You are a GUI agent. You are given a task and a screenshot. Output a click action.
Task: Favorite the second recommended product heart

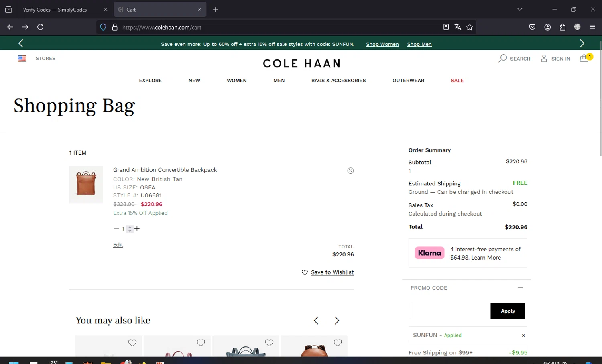pos(201,343)
